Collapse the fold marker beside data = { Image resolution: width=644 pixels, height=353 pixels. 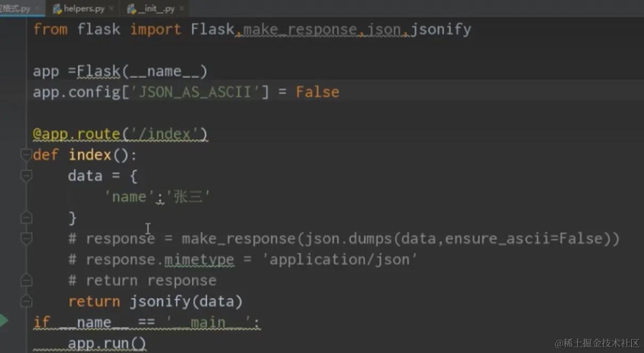pyautogui.click(x=26, y=175)
